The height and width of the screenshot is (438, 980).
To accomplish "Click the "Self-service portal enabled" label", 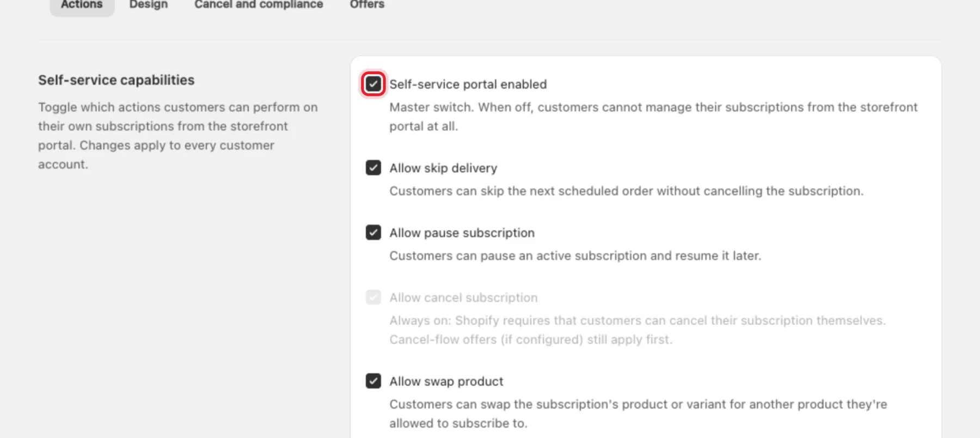I will pyautogui.click(x=468, y=84).
